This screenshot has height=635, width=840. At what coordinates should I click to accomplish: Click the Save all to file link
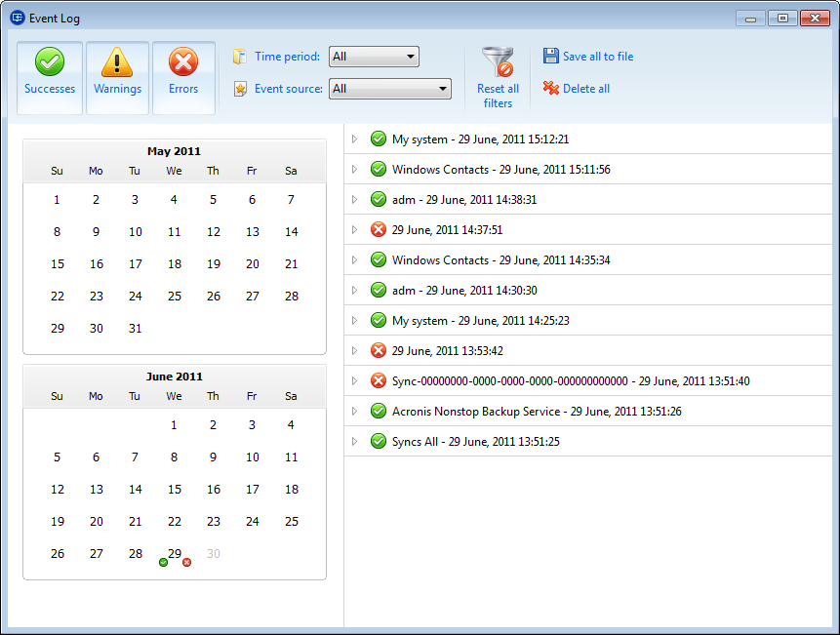598,57
